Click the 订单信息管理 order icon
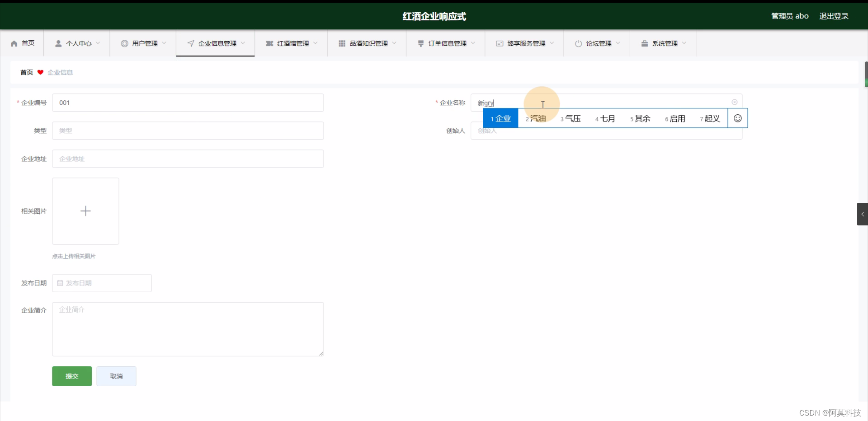Image resolution: width=868 pixels, height=421 pixels. point(420,43)
